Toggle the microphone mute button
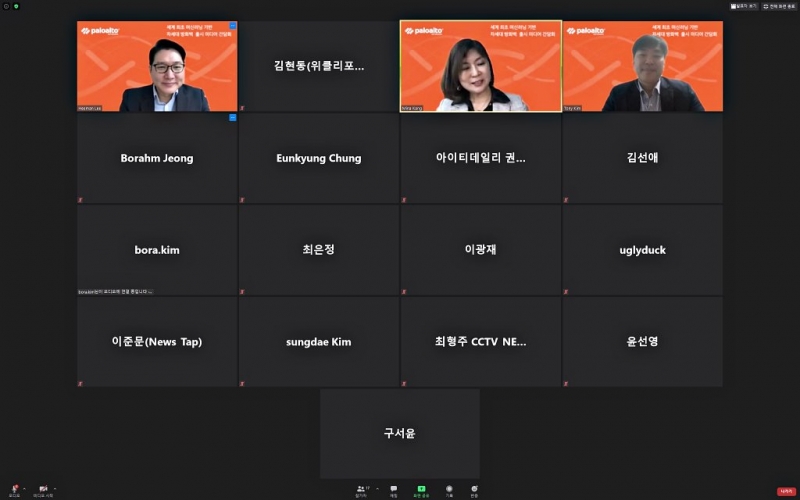This screenshot has width=800, height=500. [14, 490]
